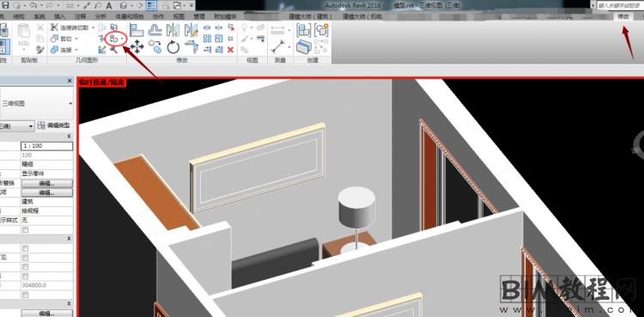This screenshot has height=317, width=644.
Task: Switch to the 修改 ribbon tab
Action: [x=623, y=16]
